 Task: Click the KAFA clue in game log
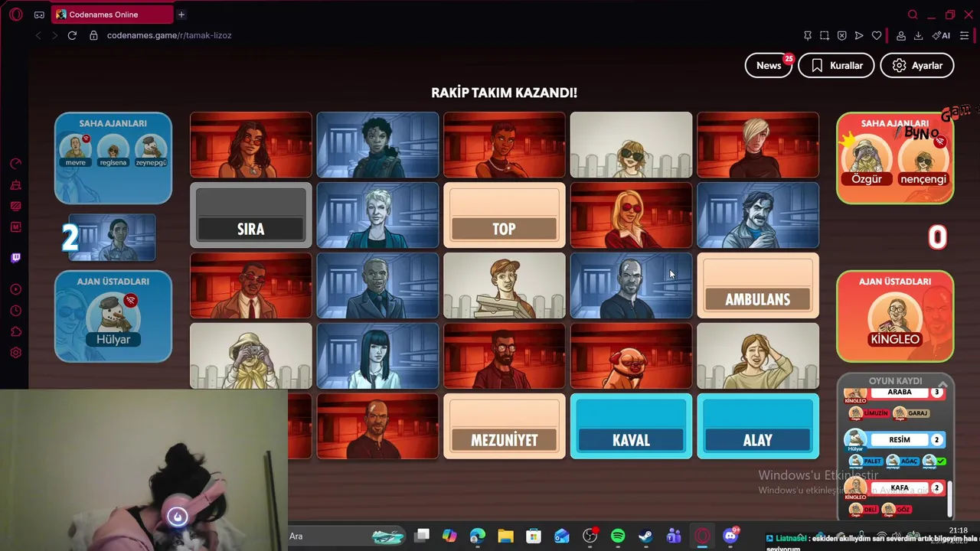click(x=900, y=487)
